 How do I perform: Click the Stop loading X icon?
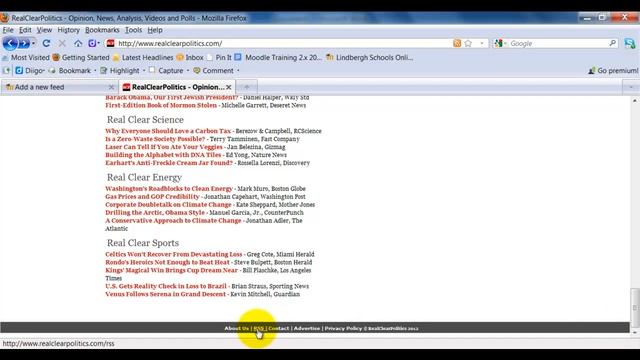[62, 43]
